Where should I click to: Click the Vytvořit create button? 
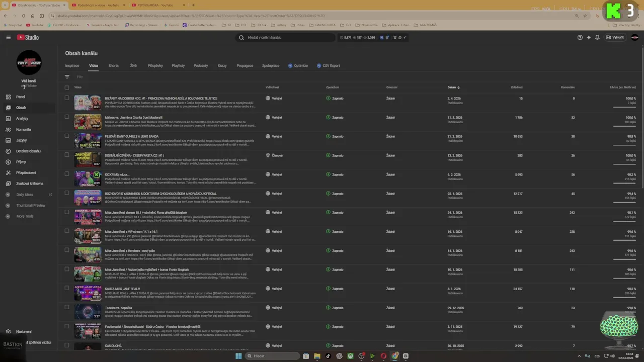click(615, 37)
